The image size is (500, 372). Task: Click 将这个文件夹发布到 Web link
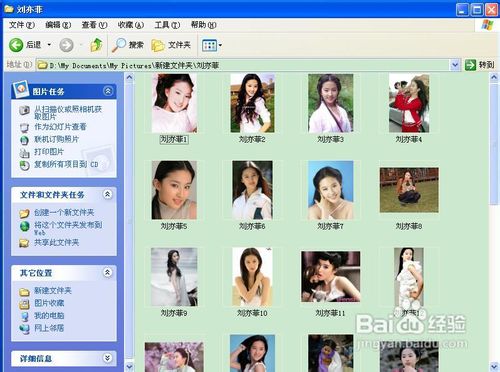click(x=68, y=228)
